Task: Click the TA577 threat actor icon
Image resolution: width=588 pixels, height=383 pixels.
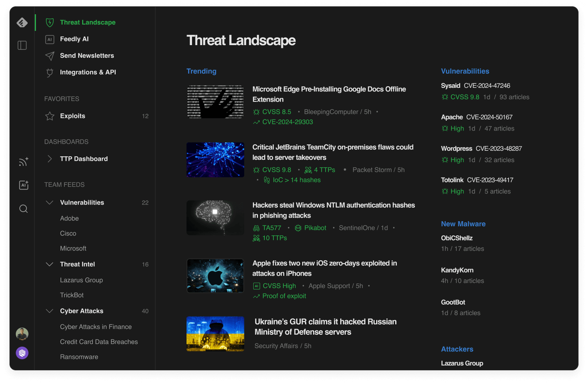Action: tap(256, 228)
